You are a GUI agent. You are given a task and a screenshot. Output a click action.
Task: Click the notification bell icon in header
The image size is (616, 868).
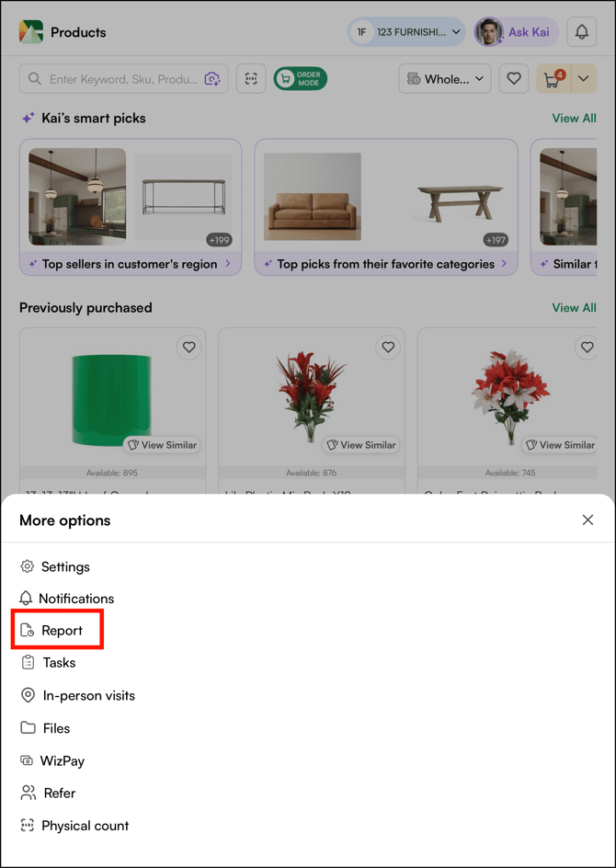click(x=581, y=32)
